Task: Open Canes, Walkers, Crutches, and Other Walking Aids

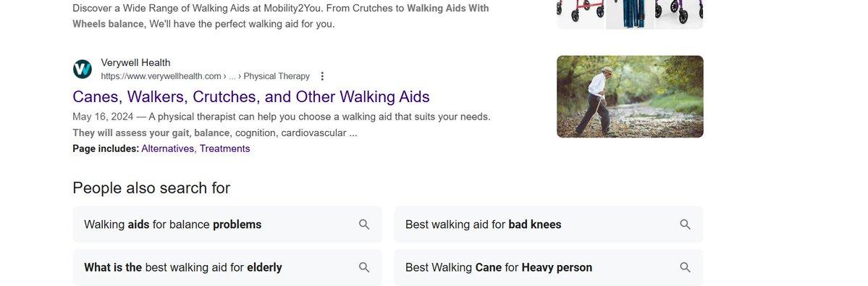Action: pos(250,97)
